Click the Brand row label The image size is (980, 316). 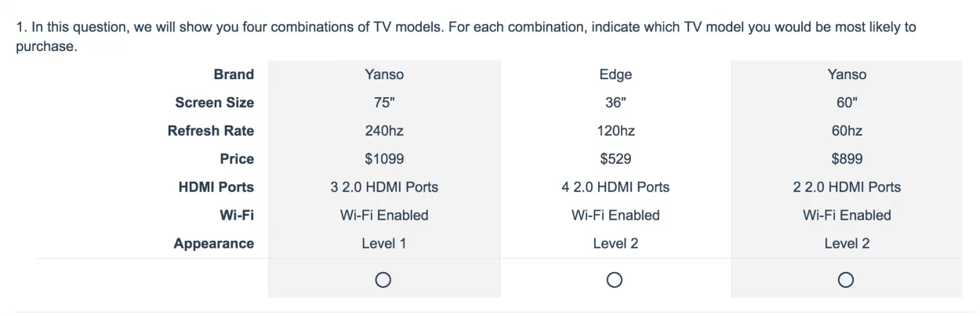(x=234, y=74)
